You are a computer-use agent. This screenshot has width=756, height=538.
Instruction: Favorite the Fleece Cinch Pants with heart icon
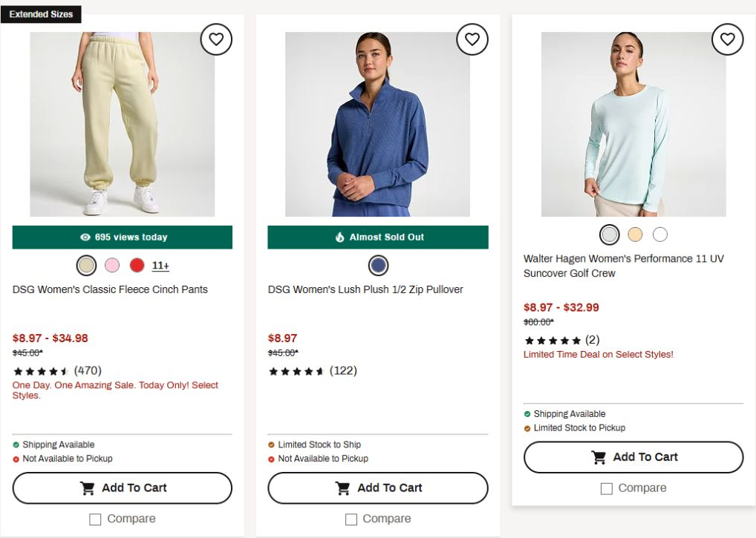pyautogui.click(x=216, y=39)
